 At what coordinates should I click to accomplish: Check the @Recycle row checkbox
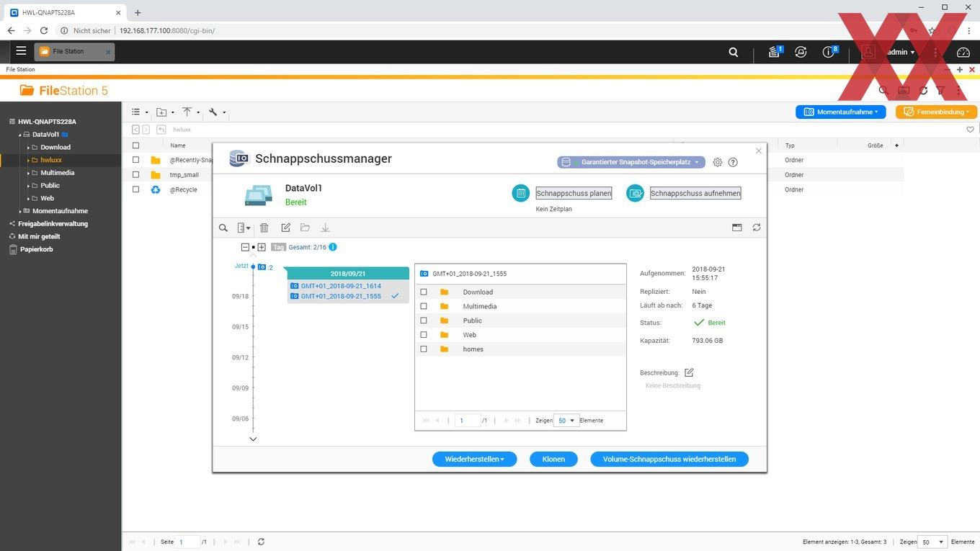(135, 189)
